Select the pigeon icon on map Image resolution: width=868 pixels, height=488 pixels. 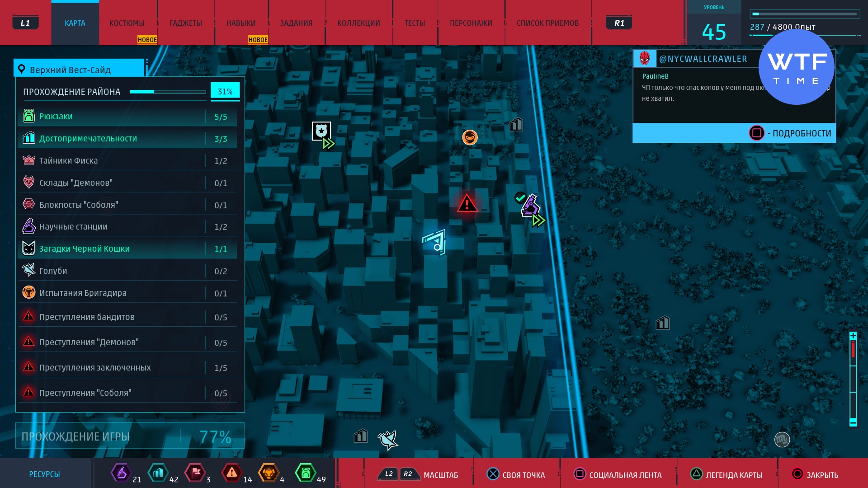(x=387, y=439)
